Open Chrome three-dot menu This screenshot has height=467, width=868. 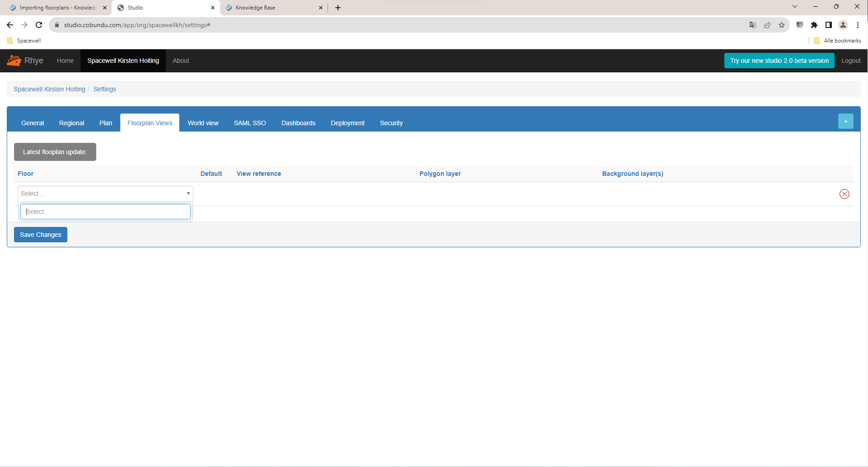(x=858, y=25)
